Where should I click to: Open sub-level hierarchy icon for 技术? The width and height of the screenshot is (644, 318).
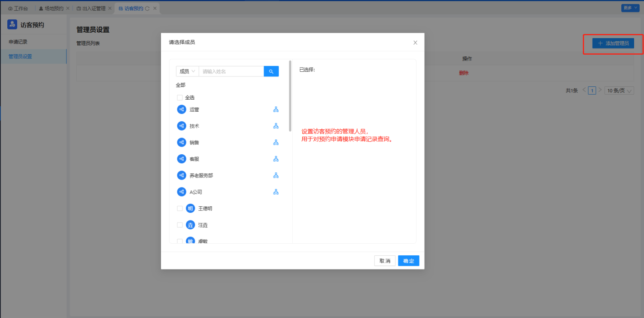click(276, 126)
